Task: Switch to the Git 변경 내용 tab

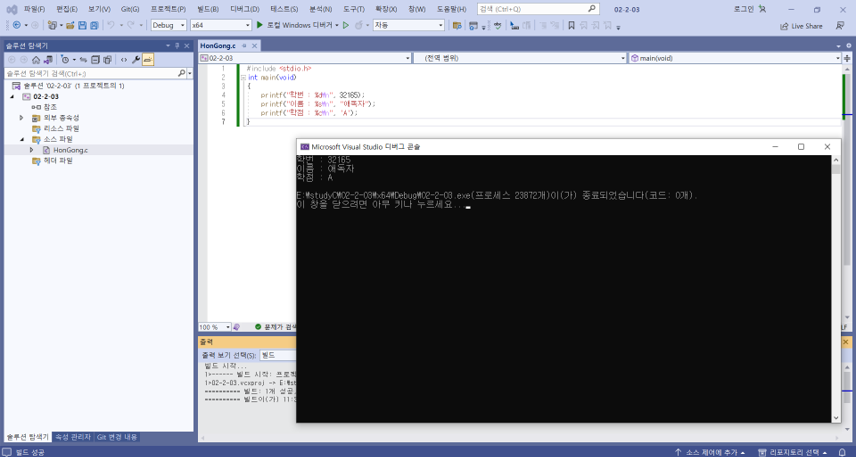Action: point(117,437)
